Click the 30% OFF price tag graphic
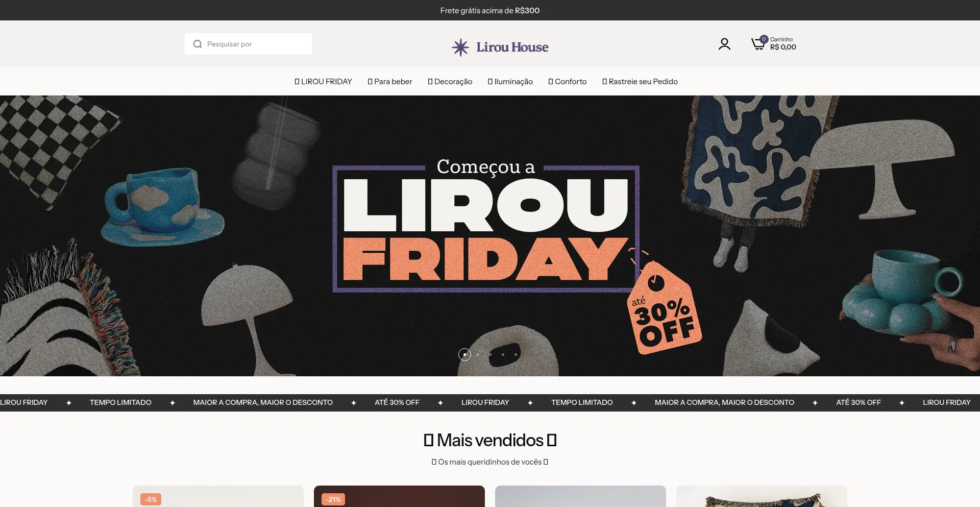 point(664,307)
